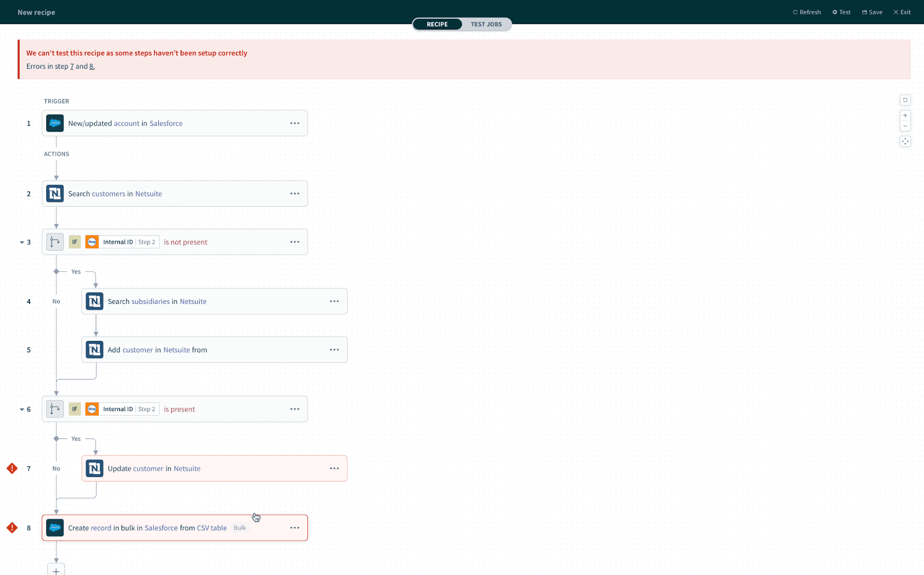This screenshot has width=924, height=575.
Task: Click the Salesforce icon in step 1
Action: (55, 123)
